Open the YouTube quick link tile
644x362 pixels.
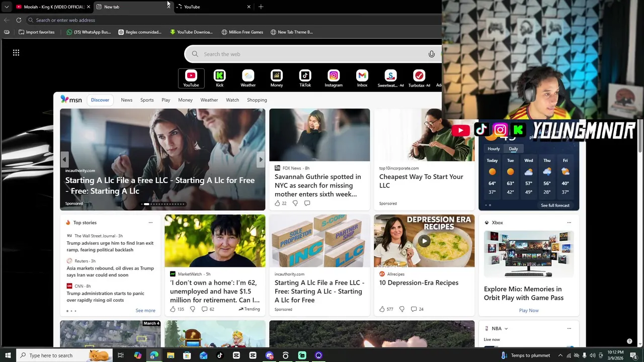point(191,78)
